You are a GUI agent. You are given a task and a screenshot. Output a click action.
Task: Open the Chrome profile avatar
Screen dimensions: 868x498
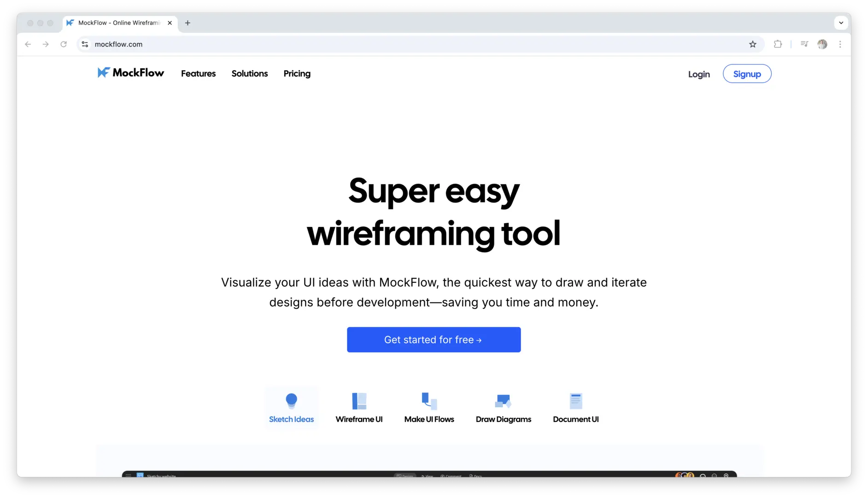coord(822,44)
